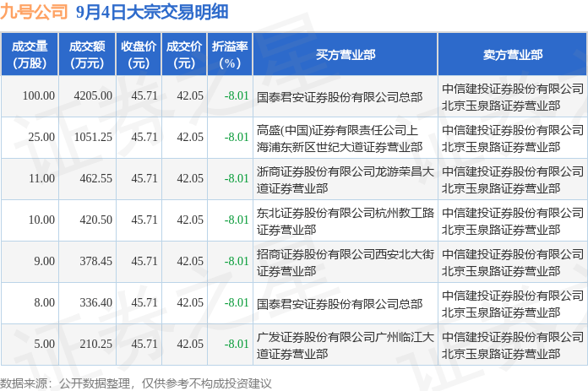Click seller 中信建投证券 cell in the 9.00 row
Viewport: 588px width, 391px height.
coord(513,263)
